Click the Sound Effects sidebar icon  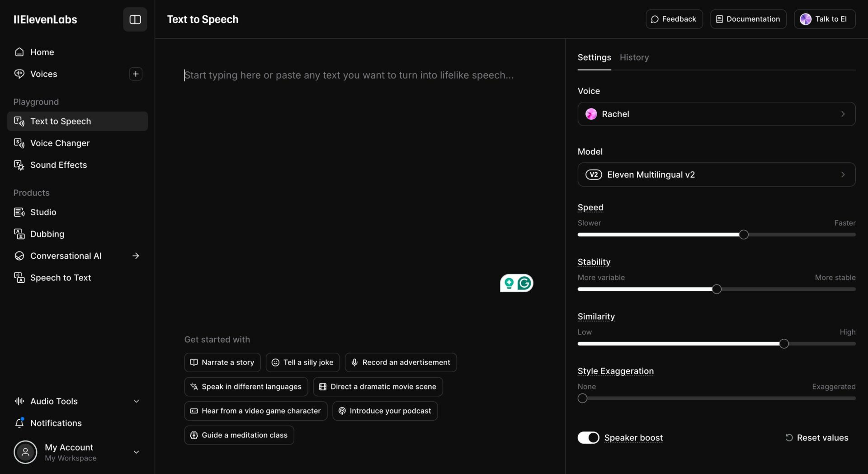(x=19, y=165)
